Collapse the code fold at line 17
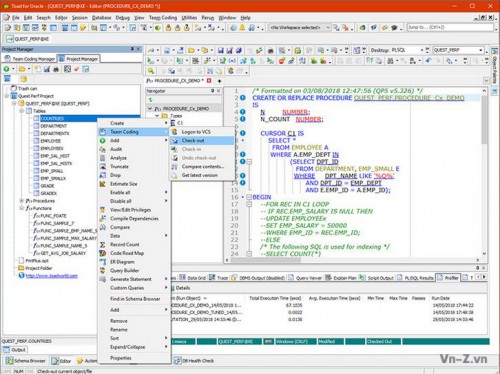The width and height of the screenshot is (500, 374). pyautogui.click(x=249, y=204)
